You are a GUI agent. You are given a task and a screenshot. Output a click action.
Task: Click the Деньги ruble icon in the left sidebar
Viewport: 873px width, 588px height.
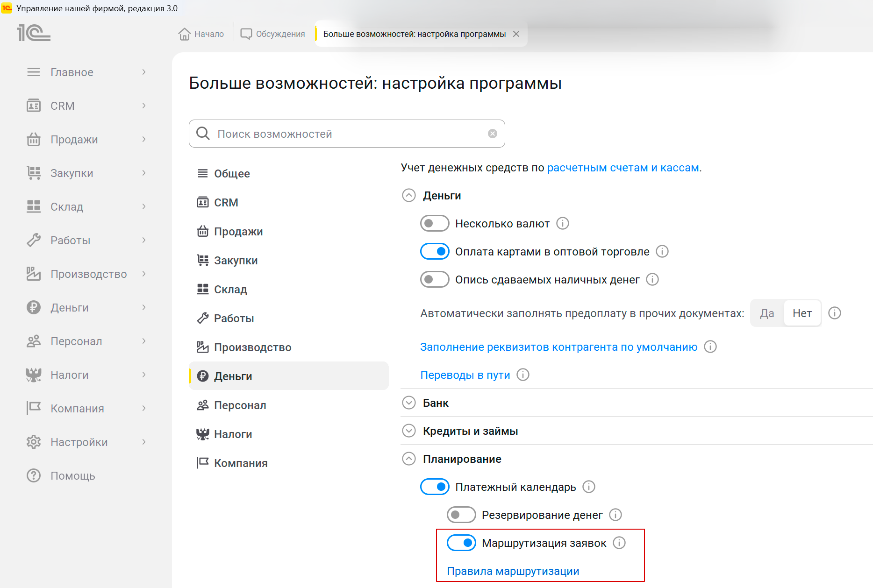[34, 307]
